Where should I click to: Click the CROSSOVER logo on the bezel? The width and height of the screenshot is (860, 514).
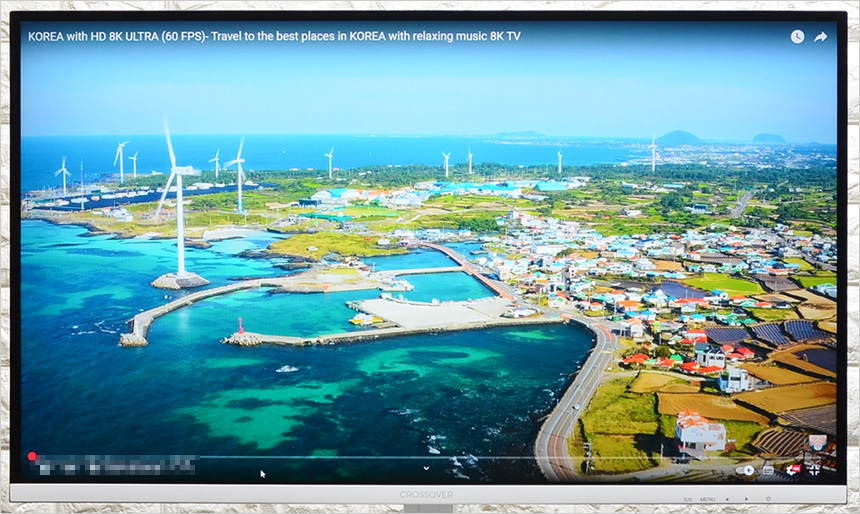[428, 496]
